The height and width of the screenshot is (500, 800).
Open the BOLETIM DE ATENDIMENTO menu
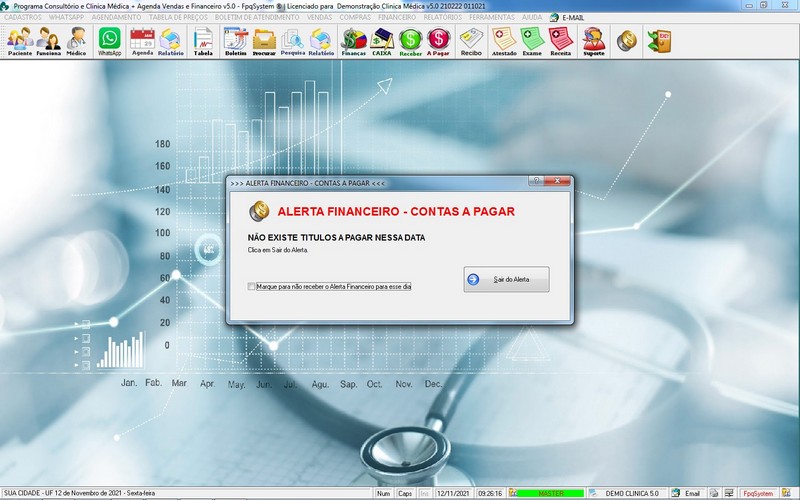[x=257, y=17]
